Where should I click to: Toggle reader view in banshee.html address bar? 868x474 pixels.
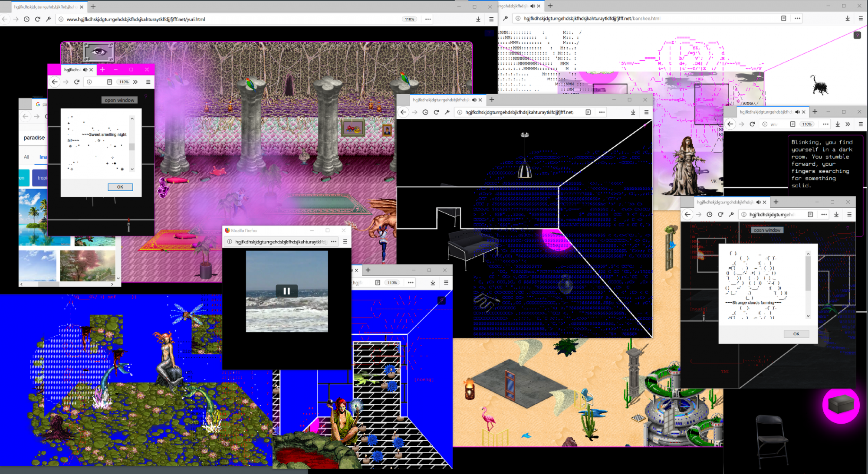[783, 18]
